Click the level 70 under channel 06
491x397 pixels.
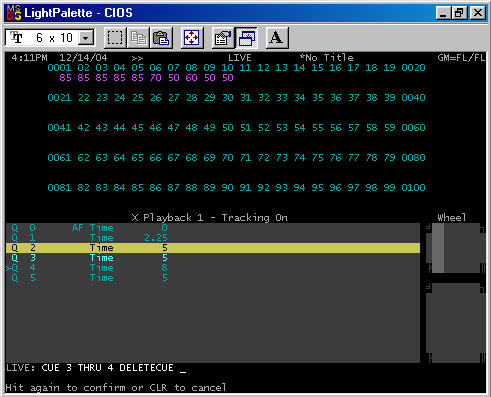(156, 78)
